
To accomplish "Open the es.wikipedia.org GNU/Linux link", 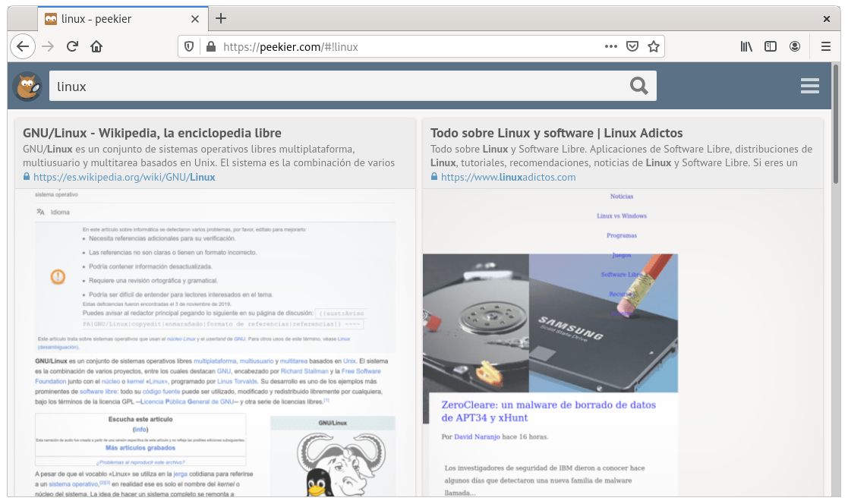I will [x=124, y=177].
